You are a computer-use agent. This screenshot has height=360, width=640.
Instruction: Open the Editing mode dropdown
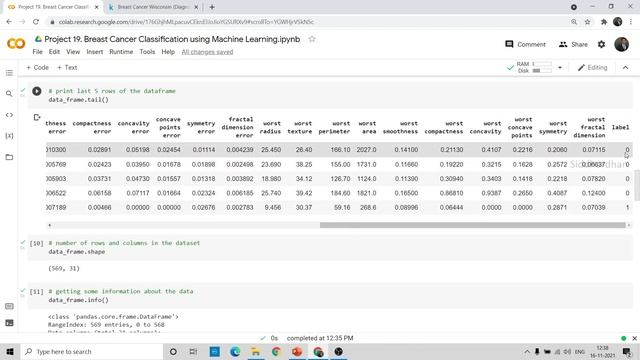coord(593,68)
